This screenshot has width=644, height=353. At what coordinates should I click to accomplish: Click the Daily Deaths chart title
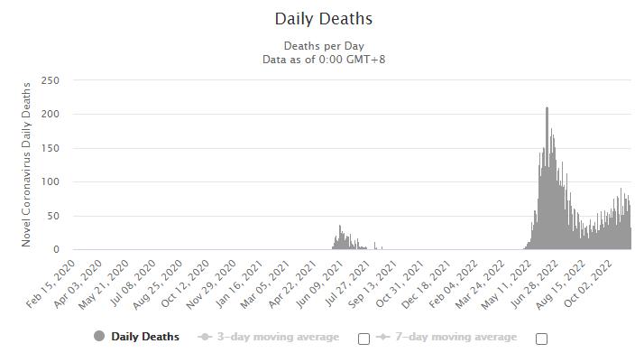pos(324,19)
